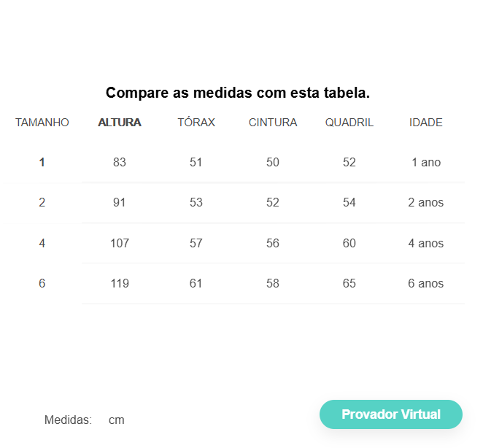Choose the QUADRIL column header
Screen dimensions: 483x448
349,123
